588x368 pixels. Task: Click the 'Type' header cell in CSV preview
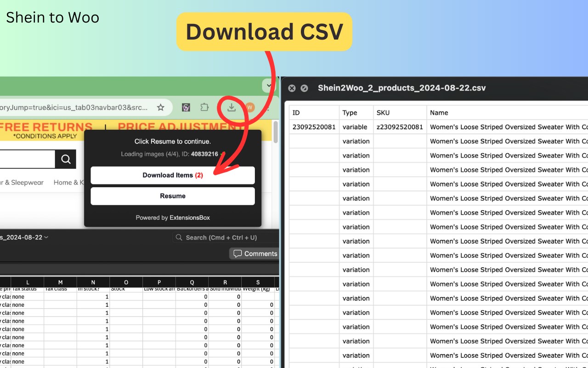[x=356, y=113]
